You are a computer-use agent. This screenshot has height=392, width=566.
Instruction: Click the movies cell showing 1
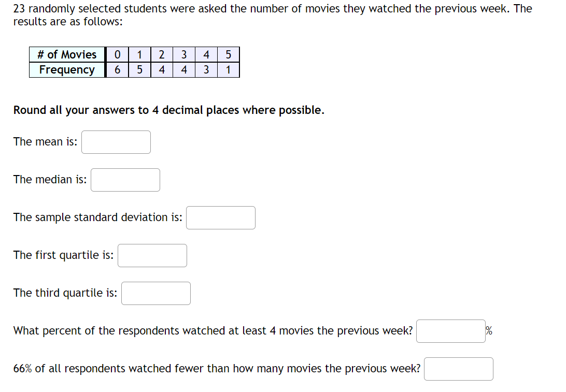click(140, 54)
